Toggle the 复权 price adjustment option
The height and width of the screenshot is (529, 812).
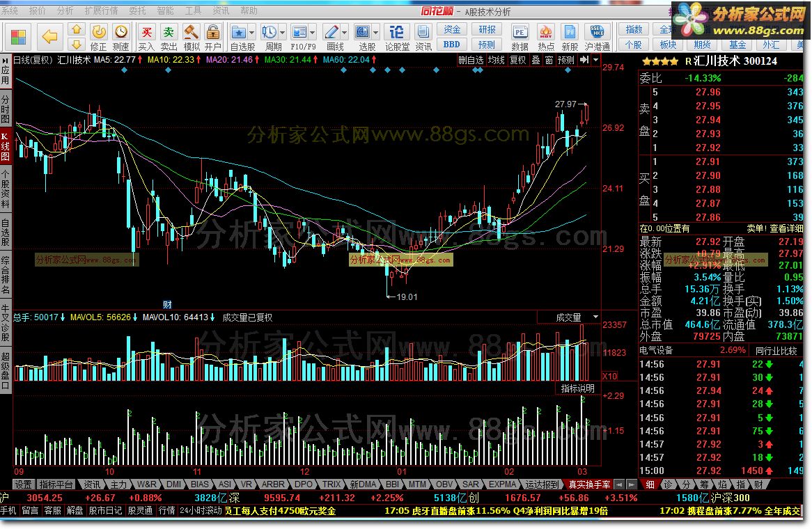[518, 60]
